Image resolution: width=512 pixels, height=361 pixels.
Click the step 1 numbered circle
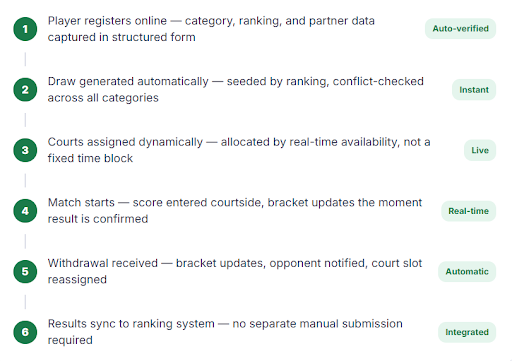(x=25, y=29)
